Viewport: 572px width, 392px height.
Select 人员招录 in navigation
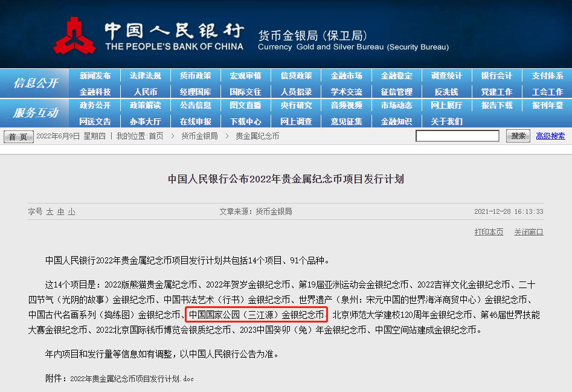click(x=296, y=92)
